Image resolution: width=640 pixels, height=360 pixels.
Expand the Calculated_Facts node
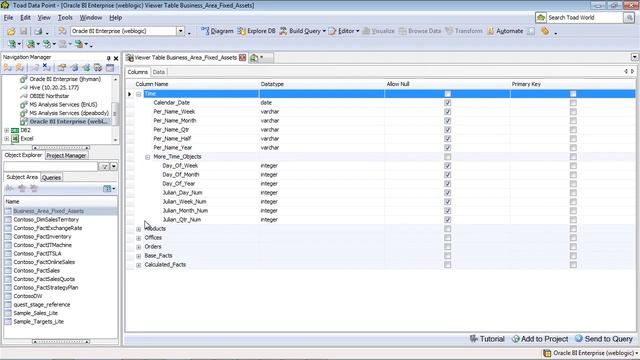[139, 265]
